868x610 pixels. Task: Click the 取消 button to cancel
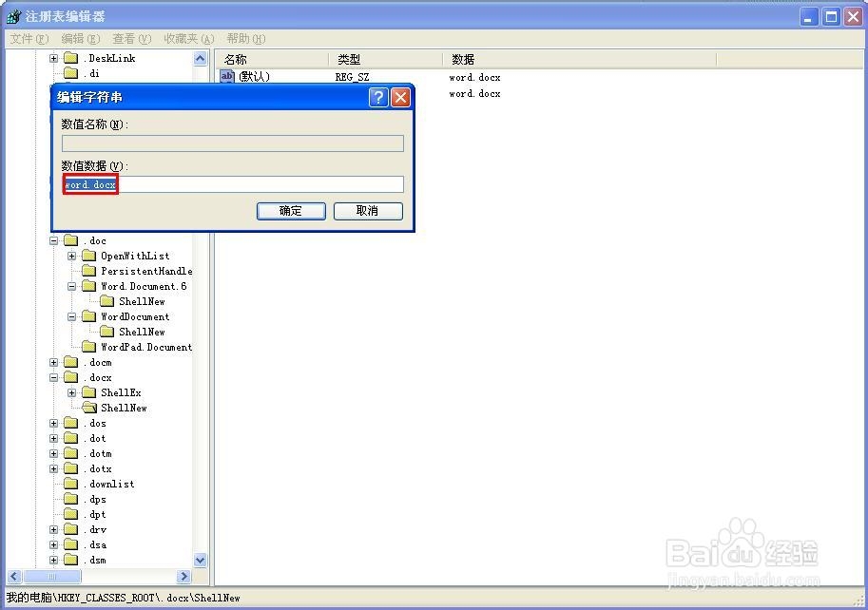coord(368,211)
